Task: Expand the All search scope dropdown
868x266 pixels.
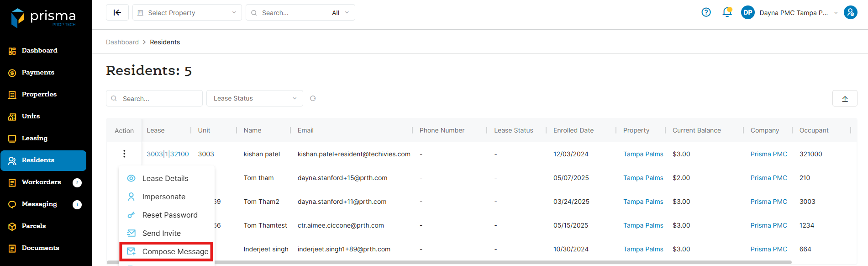Action: coord(340,13)
